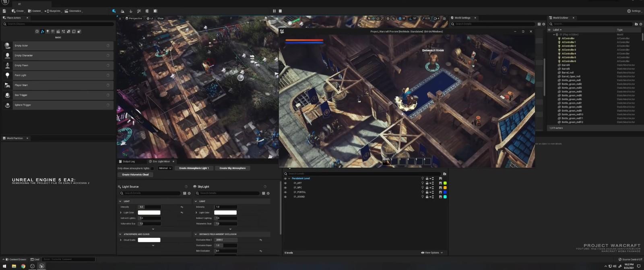Toggle visibility of 01_NPC level
The width and height of the screenshot is (644, 270).
click(x=285, y=188)
